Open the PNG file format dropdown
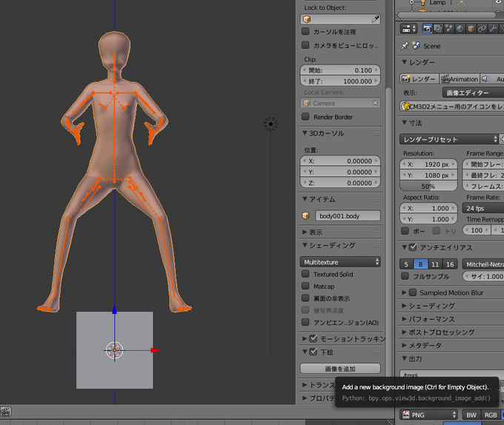This screenshot has width=504, height=425. pos(429,415)
